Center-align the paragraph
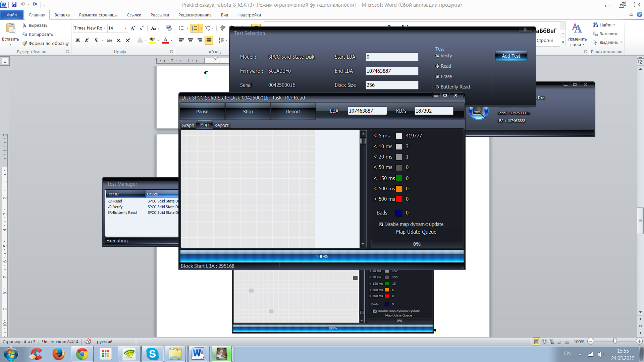 191,40
